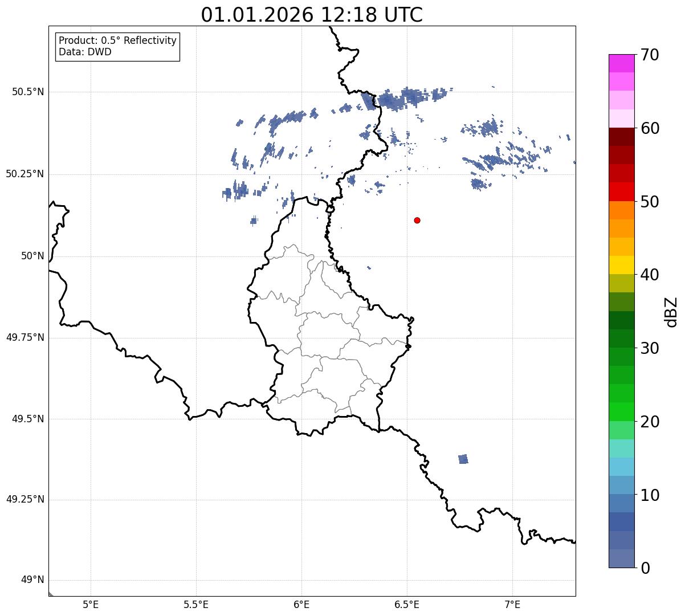This screenshot has height=616, width=685.
Task: Click the turquoise colorbar swatch between 10 and 20
Action: pyautogui.click(x=622, y=448)
